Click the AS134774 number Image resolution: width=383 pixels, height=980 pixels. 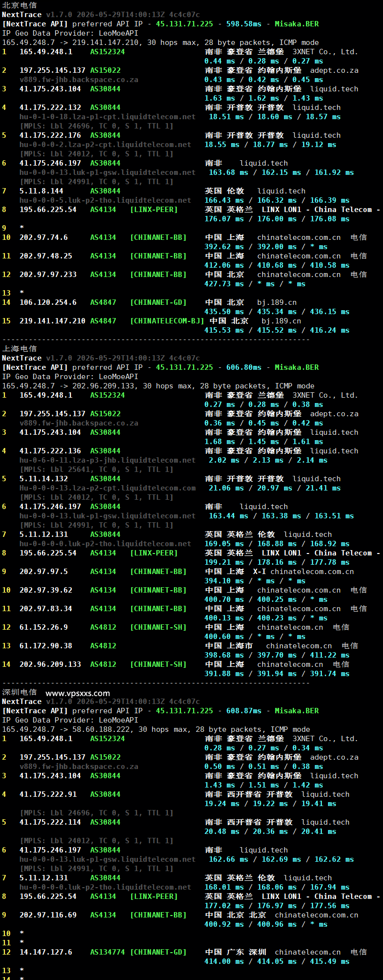click(108, 952)
